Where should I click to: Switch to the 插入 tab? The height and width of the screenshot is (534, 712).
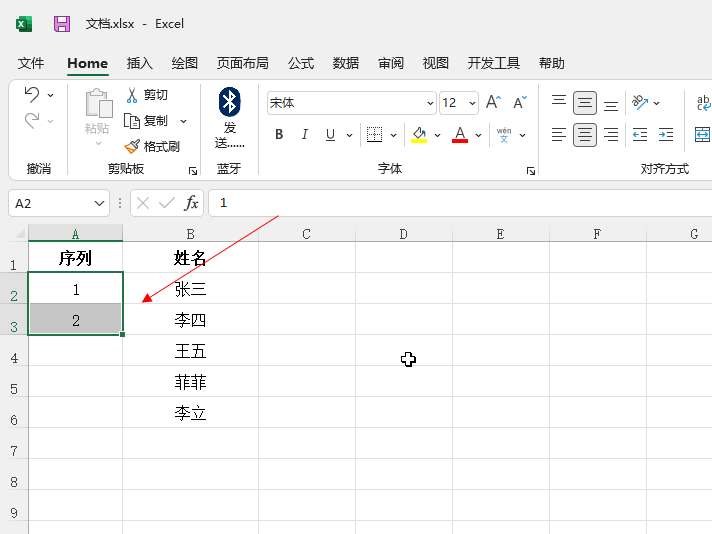point(139,63)
